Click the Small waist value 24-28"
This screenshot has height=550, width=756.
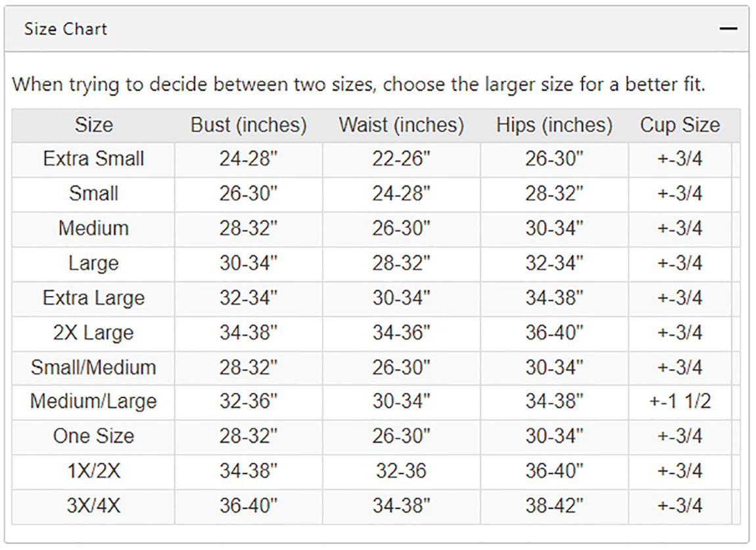(x=401, y=194)
